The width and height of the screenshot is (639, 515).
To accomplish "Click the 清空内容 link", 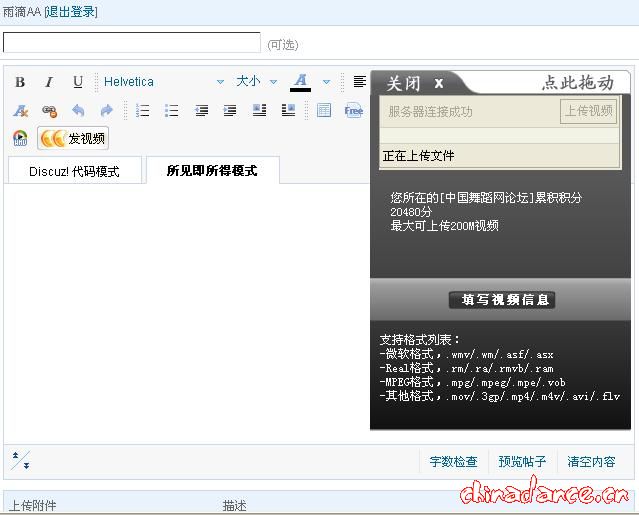I will click(x=591, y=462).
